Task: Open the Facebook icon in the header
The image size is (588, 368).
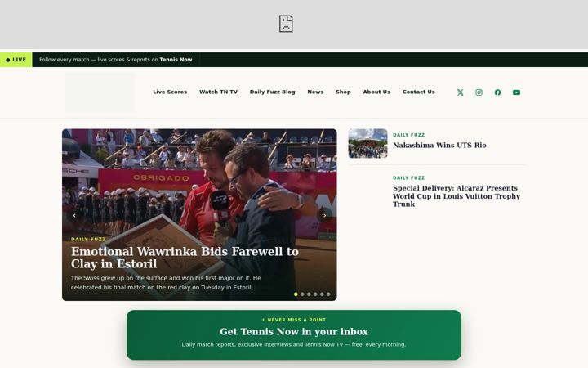Action: tap(497, 92)
